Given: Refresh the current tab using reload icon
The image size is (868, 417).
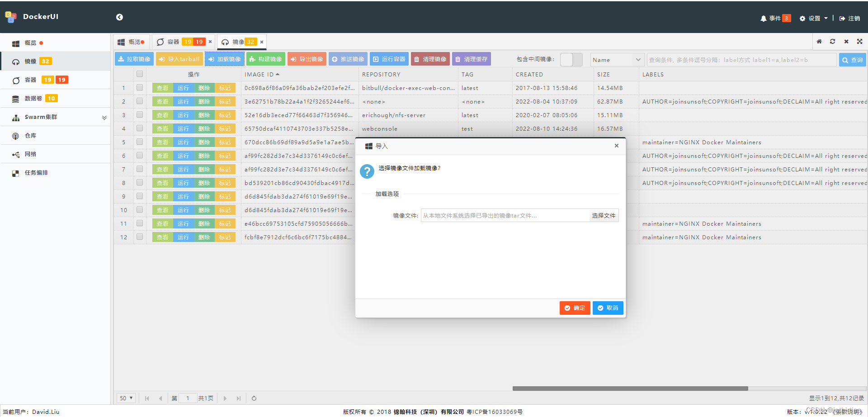Looking at the screenshot, I should pos(833,42).
